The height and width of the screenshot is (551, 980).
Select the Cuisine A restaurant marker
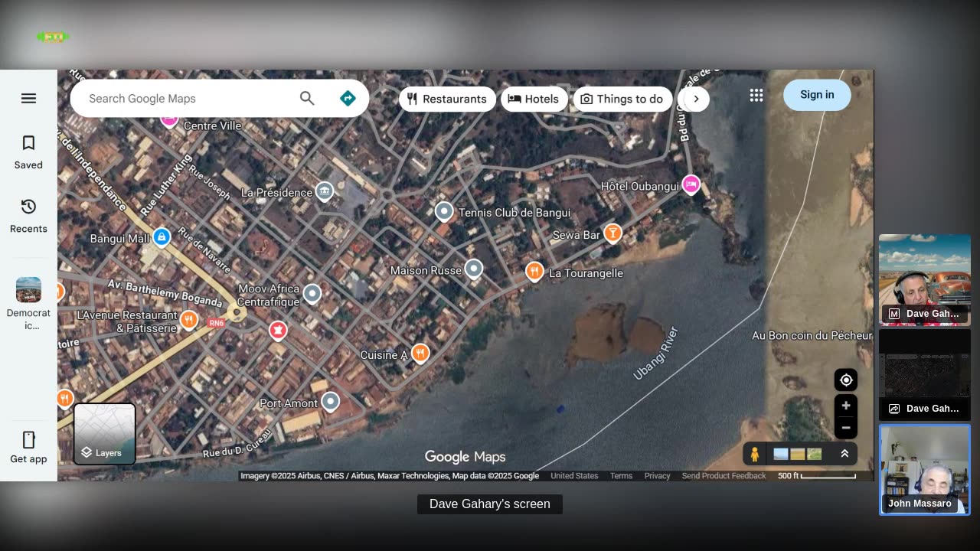click(x=420, y=353)
